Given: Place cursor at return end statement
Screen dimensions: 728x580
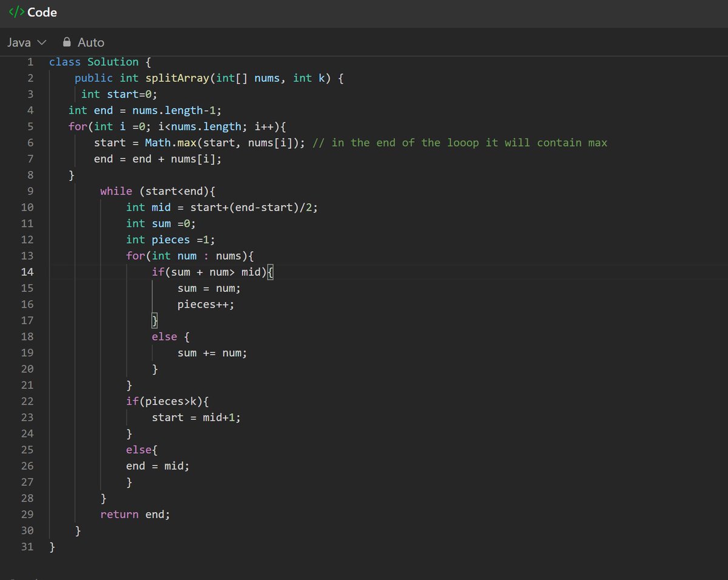Looking at the screenshot, I should 135,514.
